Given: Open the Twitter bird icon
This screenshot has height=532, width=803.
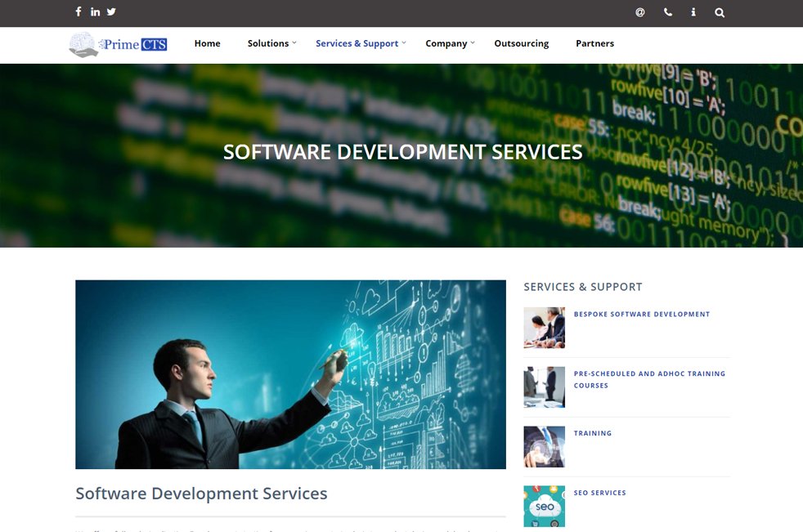Looking at the screenshot, I should click(111, 11).
